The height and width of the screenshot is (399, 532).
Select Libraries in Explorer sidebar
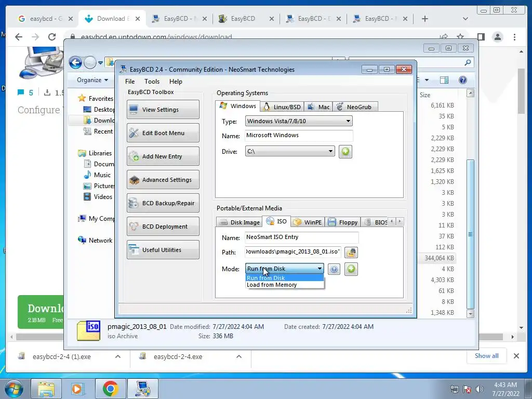point(100,153)
